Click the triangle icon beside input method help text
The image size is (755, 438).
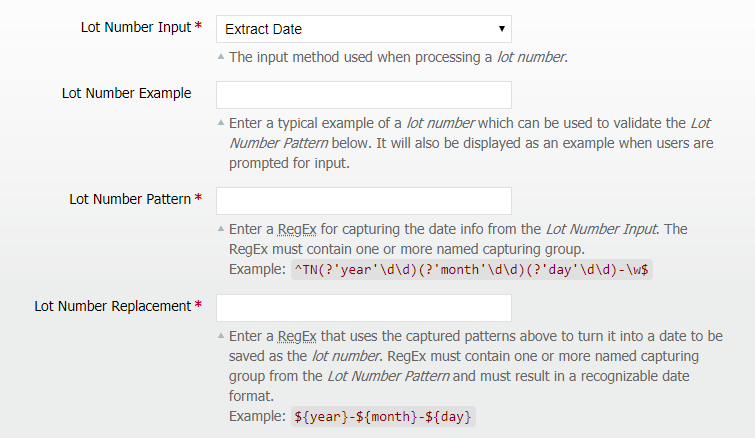(221, 56)
